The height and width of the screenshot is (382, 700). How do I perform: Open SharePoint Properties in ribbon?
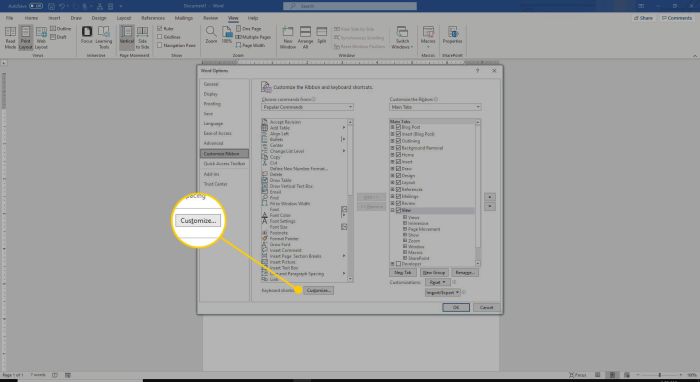452,35
